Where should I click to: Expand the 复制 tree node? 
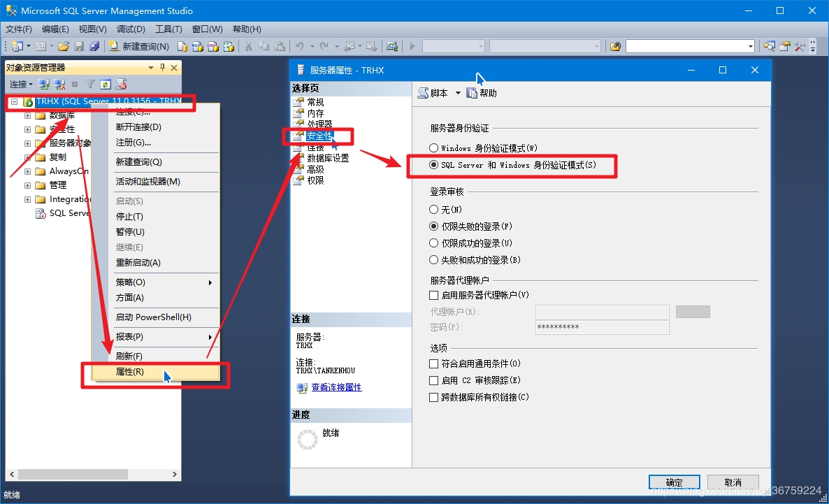point(28,157)
